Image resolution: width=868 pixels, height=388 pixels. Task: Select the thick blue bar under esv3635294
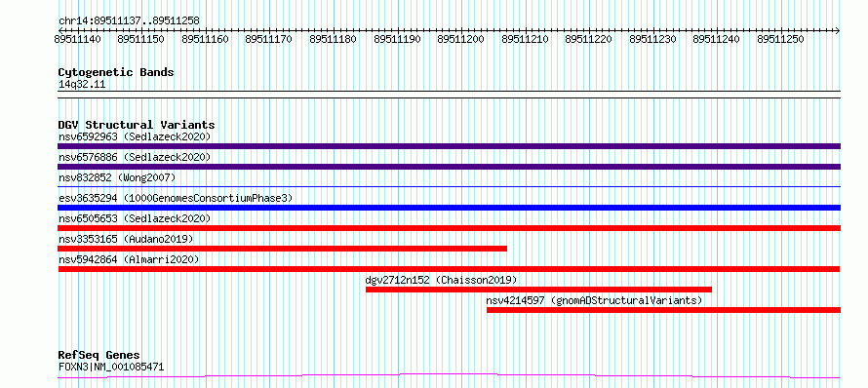click(x=449, y=208)
